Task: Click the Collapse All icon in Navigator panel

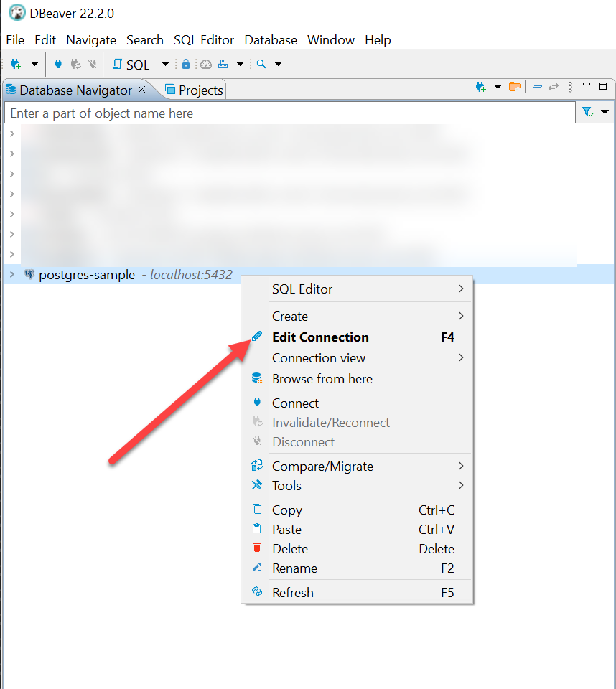Action: [x=537, y=87]
